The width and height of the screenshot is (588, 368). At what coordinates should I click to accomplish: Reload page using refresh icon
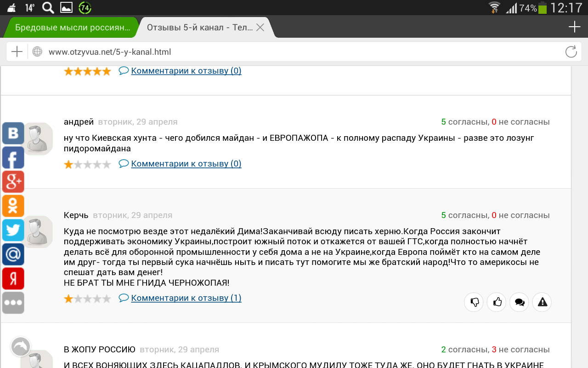(x=571, y=52)
